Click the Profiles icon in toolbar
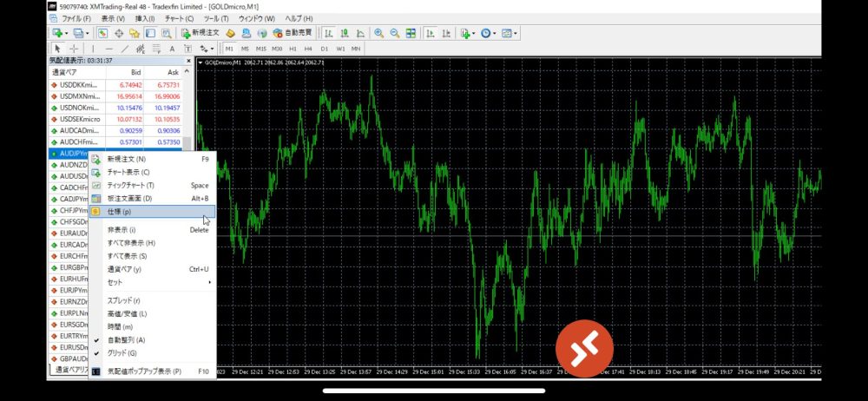Viewport: 868px width, 401px height. 77,33
